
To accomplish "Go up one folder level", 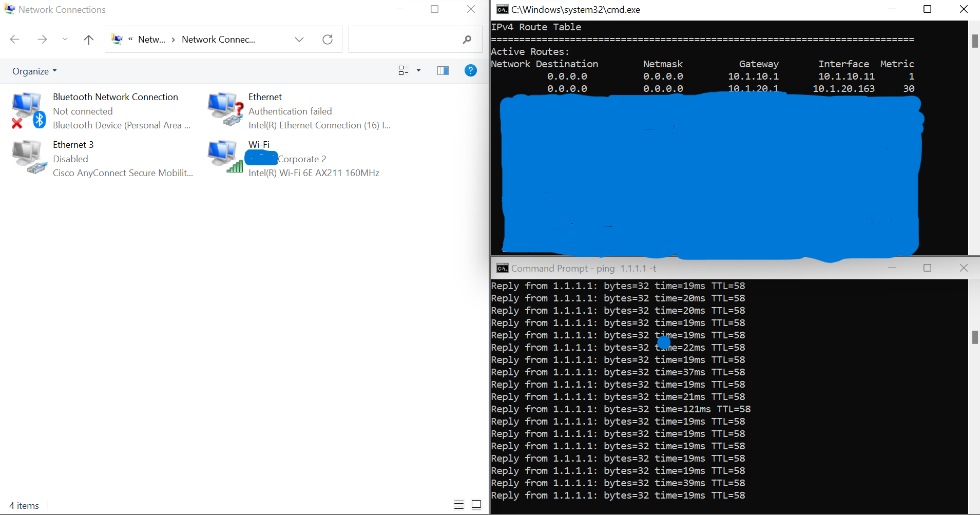I will pos(88,40).
